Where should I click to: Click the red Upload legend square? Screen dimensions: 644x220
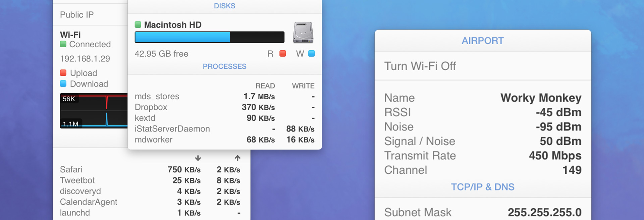point(63,73)
